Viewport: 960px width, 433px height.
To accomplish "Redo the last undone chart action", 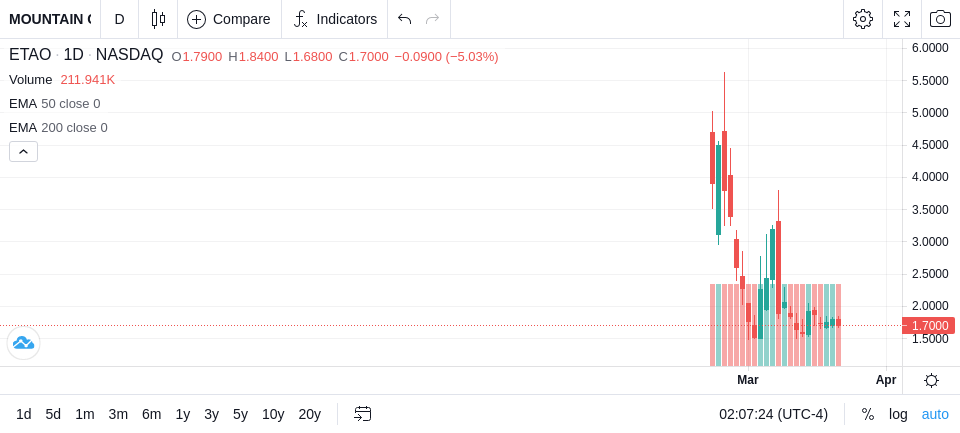I will (x=433, y=19).
